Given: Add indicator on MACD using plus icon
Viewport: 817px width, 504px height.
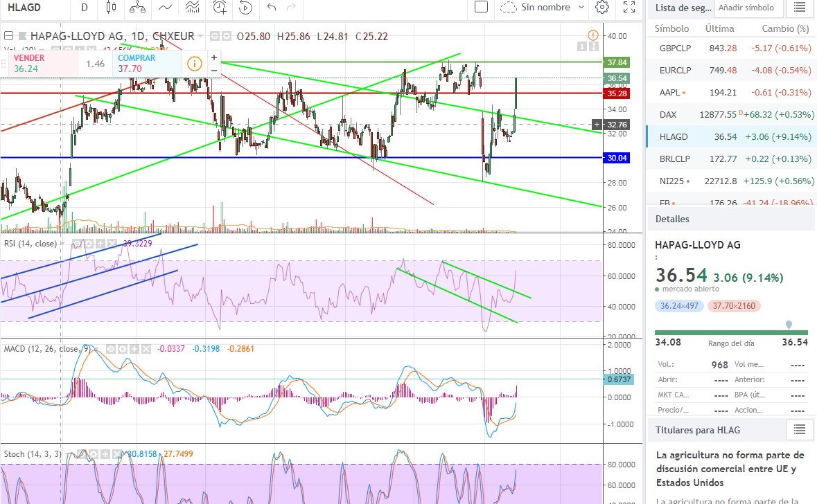Looking at the screenshot, I should coord(134,349).
